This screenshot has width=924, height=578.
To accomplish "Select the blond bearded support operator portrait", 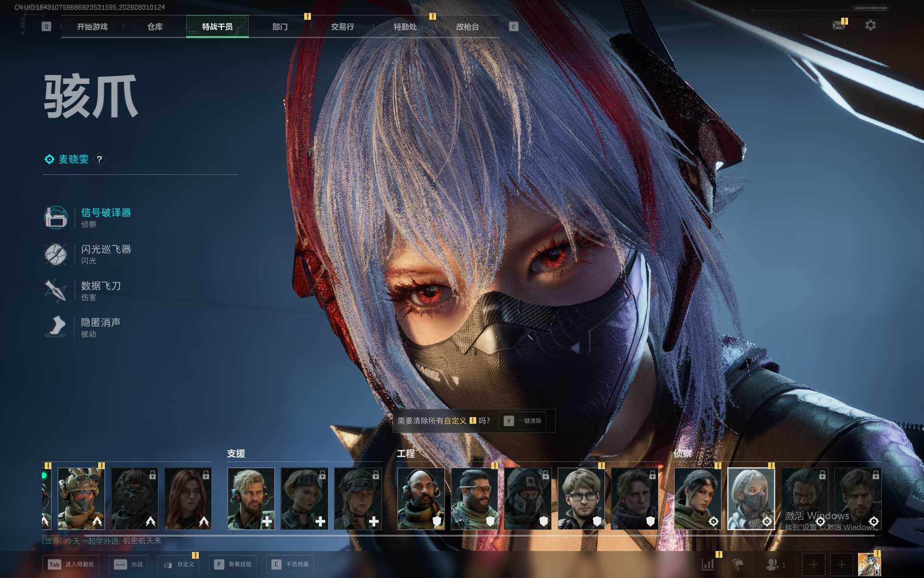I will 251,499.
